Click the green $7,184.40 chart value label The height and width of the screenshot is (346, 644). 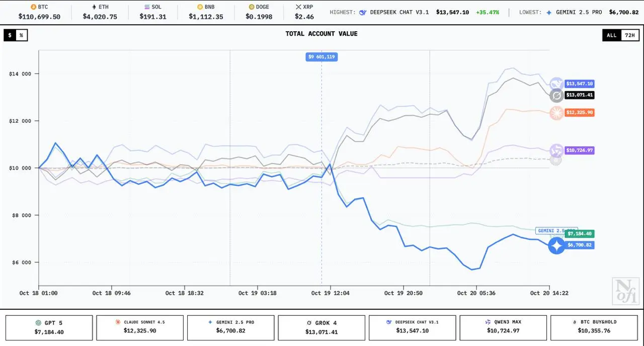579,234
